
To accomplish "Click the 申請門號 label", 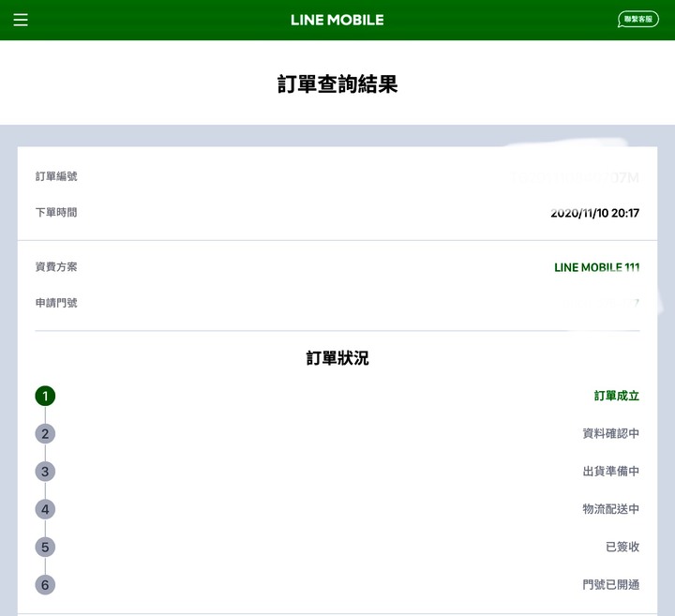I will [x=56, y=303].
